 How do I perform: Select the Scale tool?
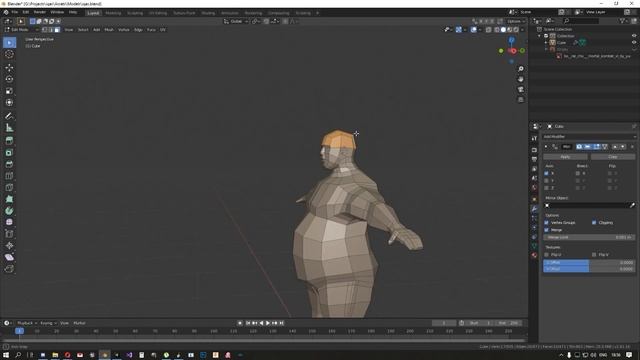pyautogui.click(x=9, y=91)
